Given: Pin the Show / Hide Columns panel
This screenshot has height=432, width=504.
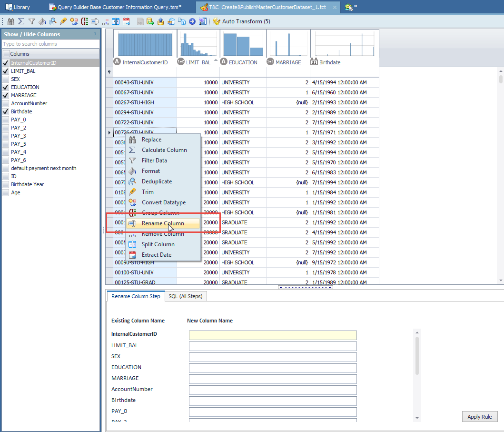Looking at the screenshot, I should 95,34.
